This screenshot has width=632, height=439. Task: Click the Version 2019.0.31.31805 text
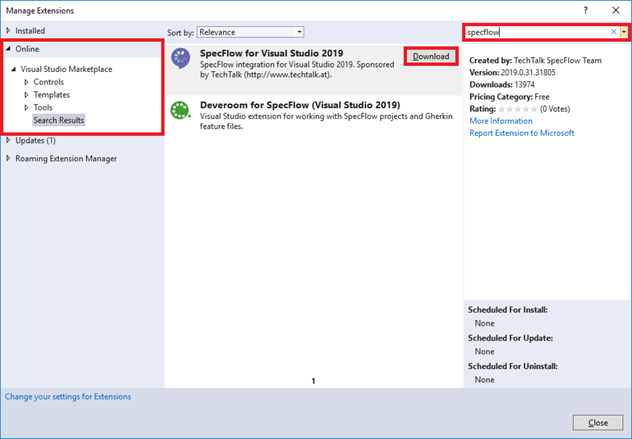click(x=512, y=73)
